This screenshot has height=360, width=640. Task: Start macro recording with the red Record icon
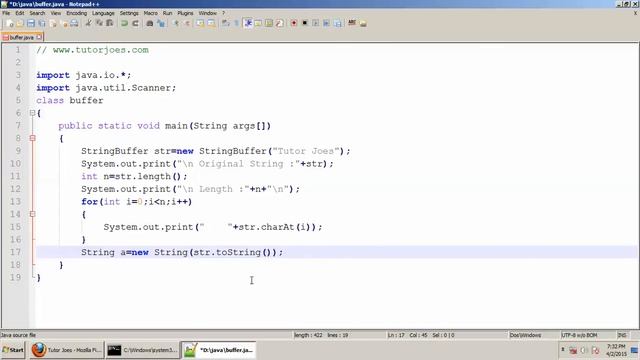pos(293,23)
